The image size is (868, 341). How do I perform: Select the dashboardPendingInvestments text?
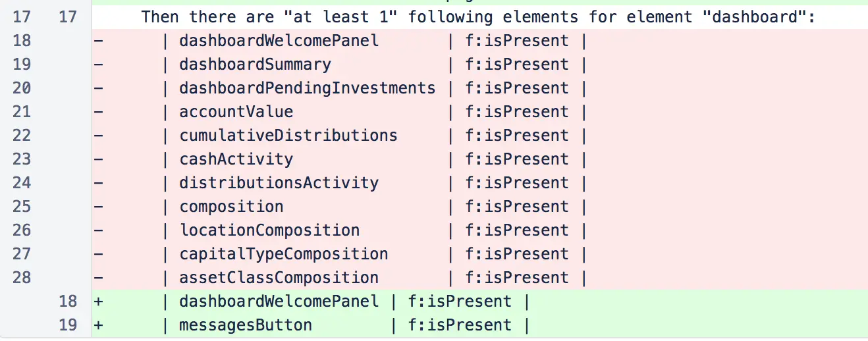point(307,88)
